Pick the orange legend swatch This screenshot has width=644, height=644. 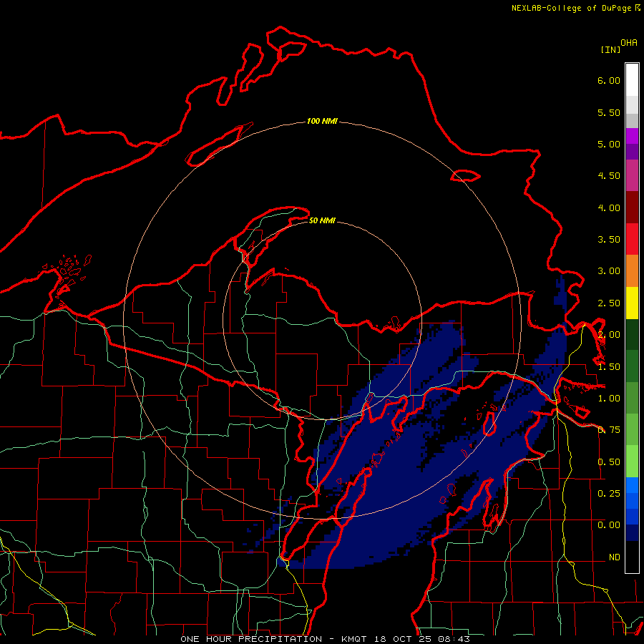coord(632,271)
